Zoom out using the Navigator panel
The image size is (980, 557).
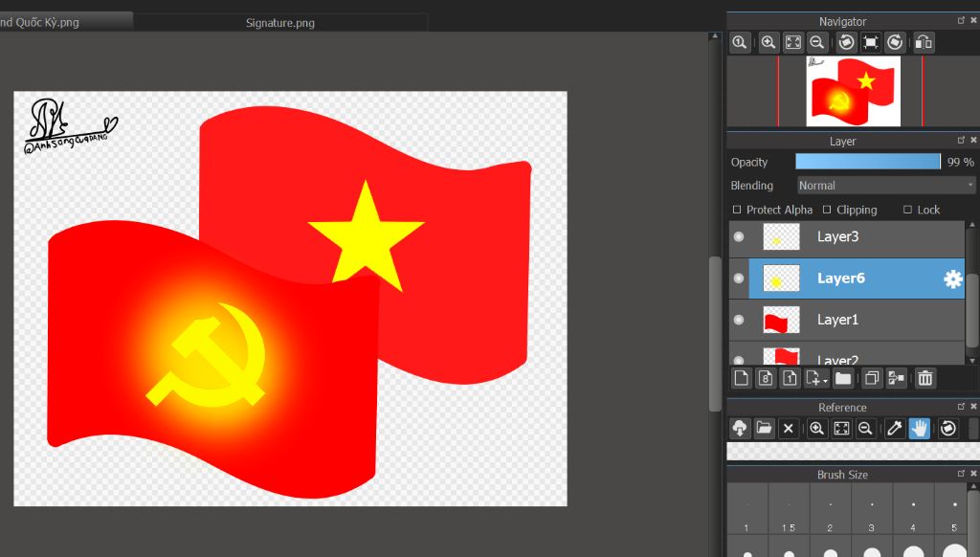point(817,42)
